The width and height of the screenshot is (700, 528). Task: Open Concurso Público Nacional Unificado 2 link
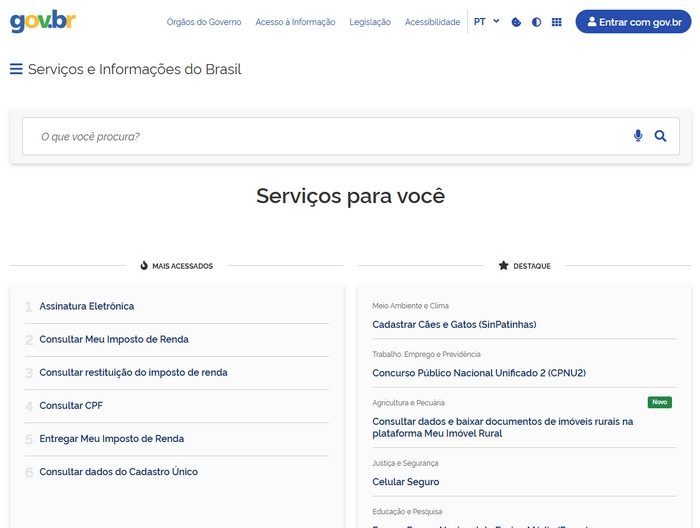[x=479, y=373]
